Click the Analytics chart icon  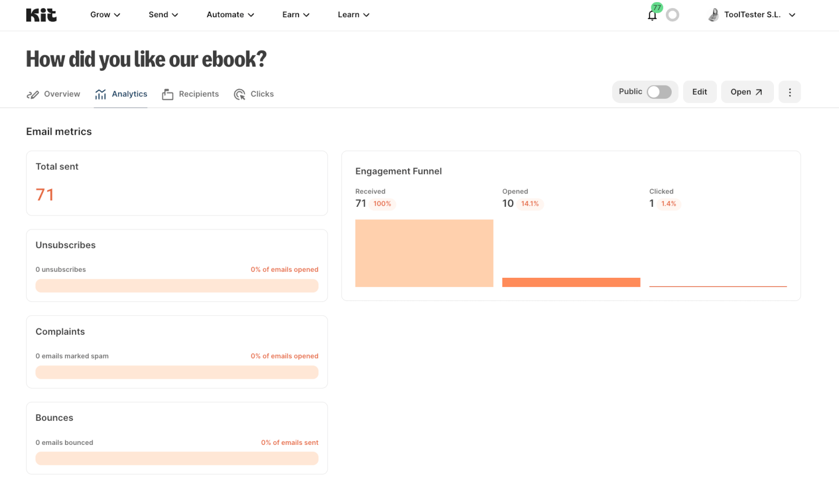point(101,95)
